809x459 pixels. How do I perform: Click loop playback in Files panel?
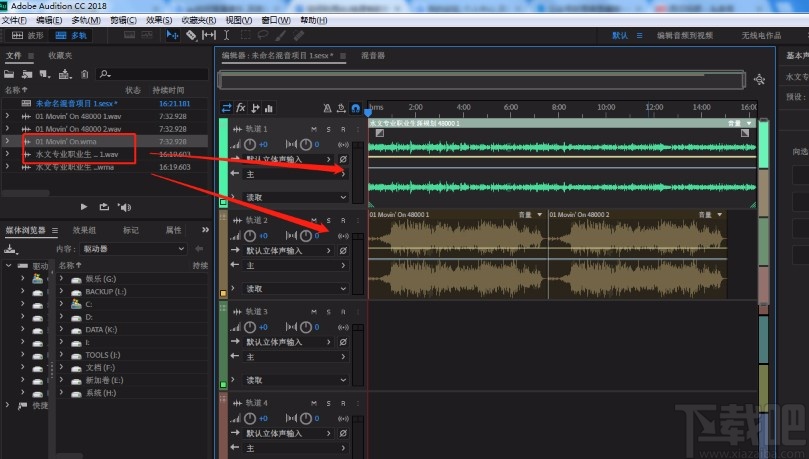pos(104,207)
